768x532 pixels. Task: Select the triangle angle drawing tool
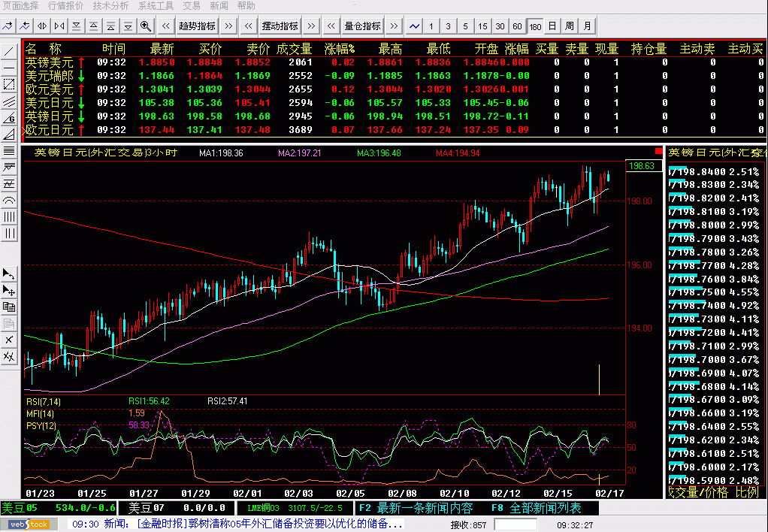point(9,135)
